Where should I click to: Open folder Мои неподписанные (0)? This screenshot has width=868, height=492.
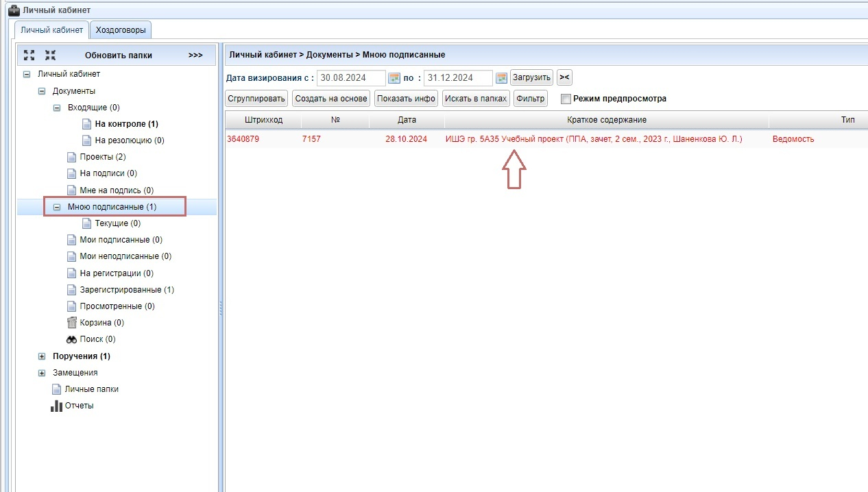click(125, 256)
